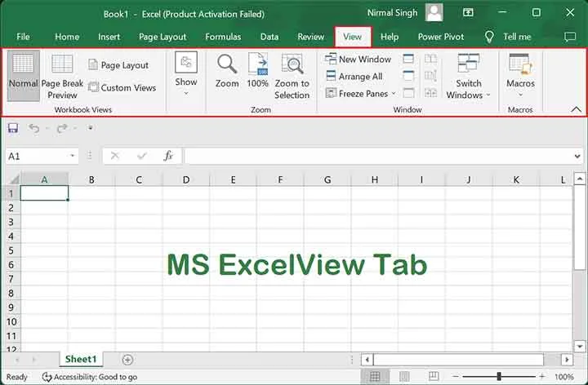This screenshot has width=588, height=385.
Task: Click the Redo arrow
Action: tap(62, 128)
